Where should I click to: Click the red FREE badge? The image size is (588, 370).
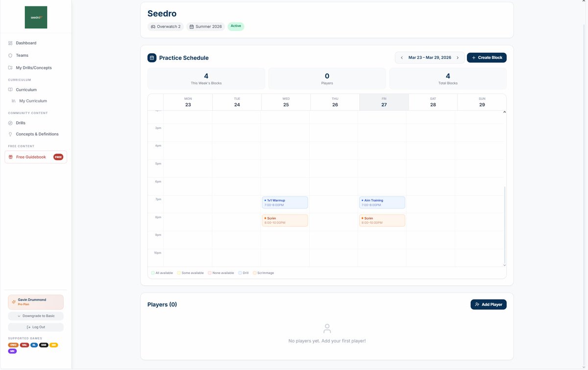point(58,157)
